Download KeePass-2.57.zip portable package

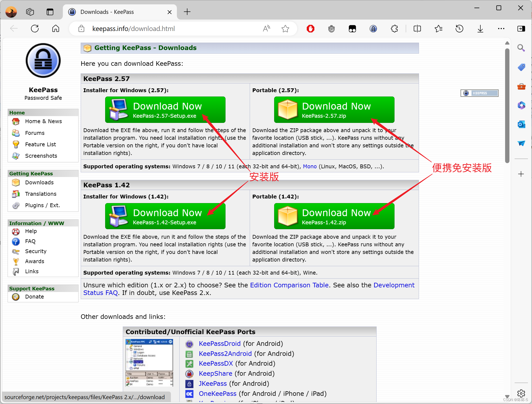pyautogui.click(x=334, y=110)
